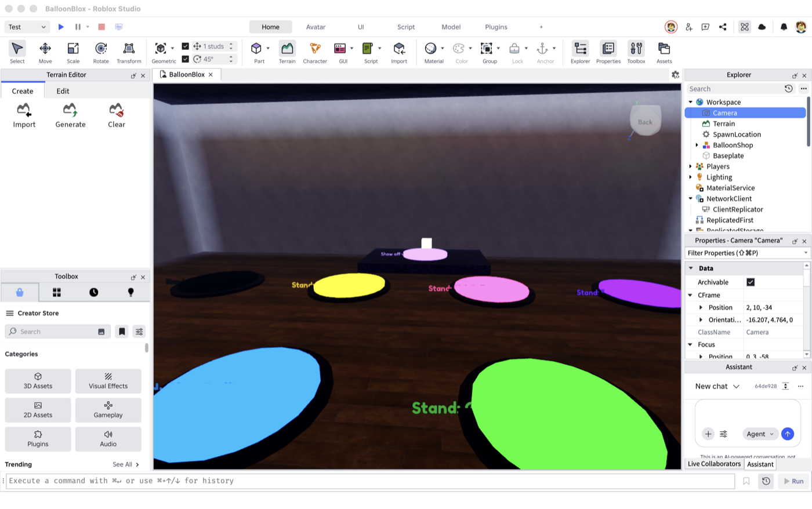This screenshot has width=812, height=509.
Task: Expand the CFrame Position property
Action: pyautogui.click(x=701, y=308)
